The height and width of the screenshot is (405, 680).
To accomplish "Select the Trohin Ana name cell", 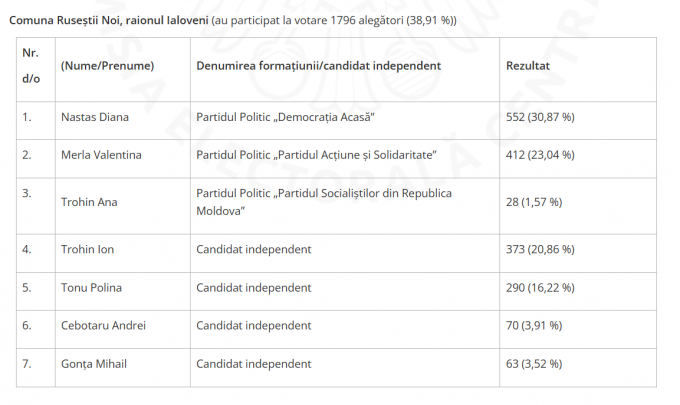I will [x=123, y=206].
